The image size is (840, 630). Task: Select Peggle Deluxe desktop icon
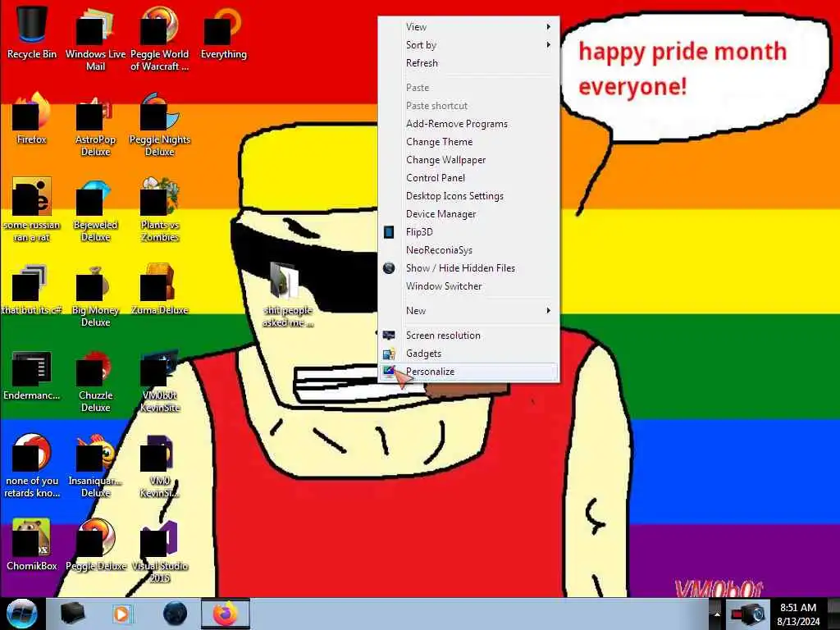(95, 545)
